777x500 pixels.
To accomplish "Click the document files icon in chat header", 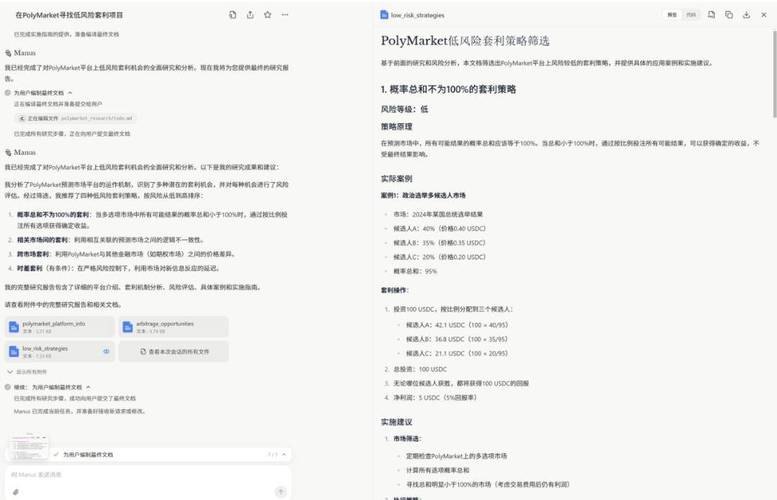I will 232,15.
